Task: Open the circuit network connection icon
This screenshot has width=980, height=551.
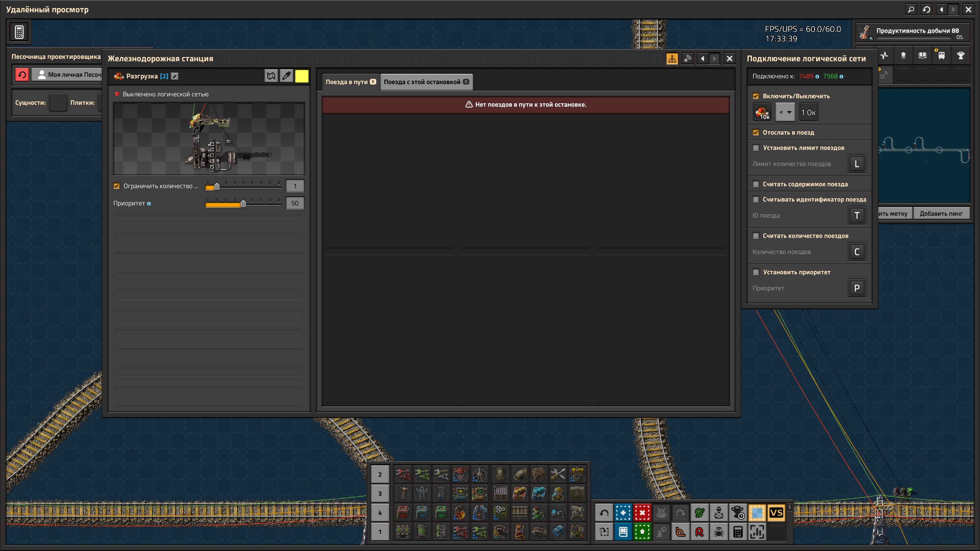Action: click(672, 59)
